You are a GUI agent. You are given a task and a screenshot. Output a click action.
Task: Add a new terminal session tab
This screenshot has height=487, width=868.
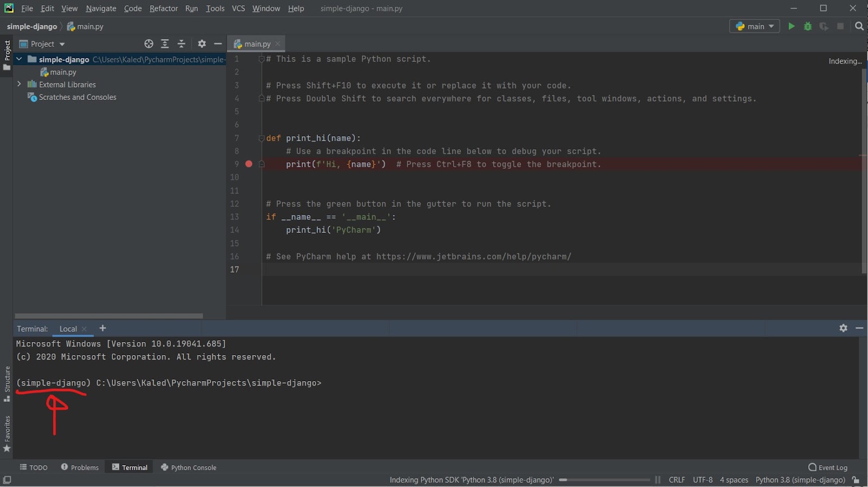click(103, 328)
